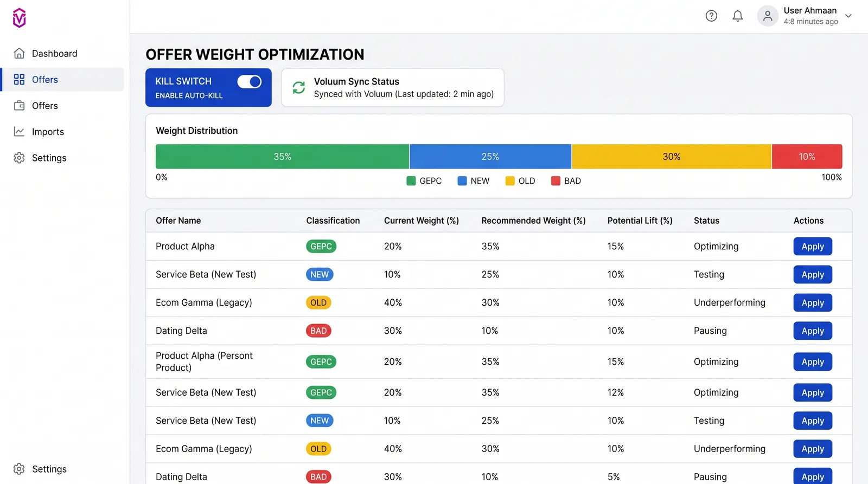
Task: Apply weight for Service Beta GEPC row
Action: click(813, 392)
